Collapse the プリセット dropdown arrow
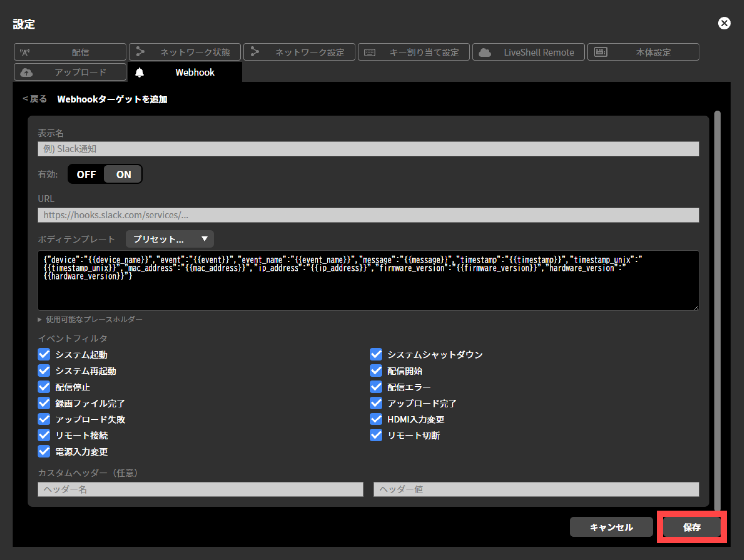The image size is (744, 560). [204, 239]
